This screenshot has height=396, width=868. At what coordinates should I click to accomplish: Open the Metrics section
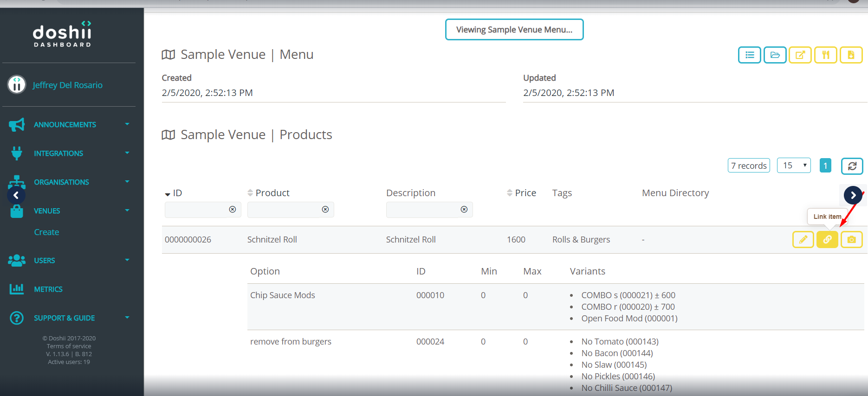[48, 289]
